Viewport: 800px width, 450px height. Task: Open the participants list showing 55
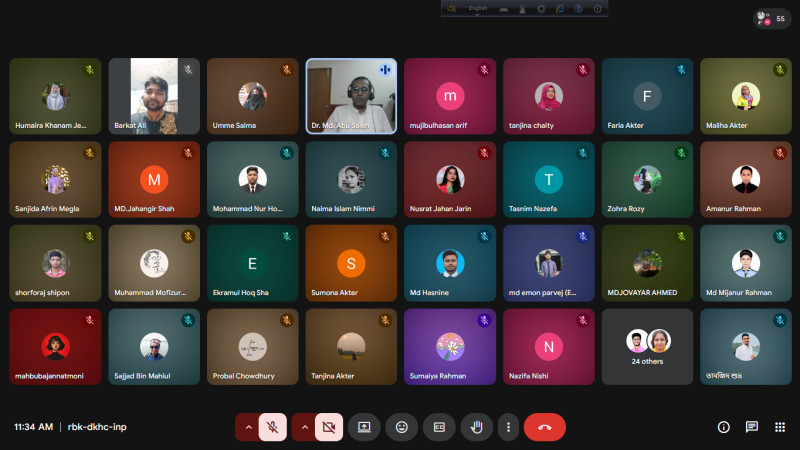[x=771, y=18]
